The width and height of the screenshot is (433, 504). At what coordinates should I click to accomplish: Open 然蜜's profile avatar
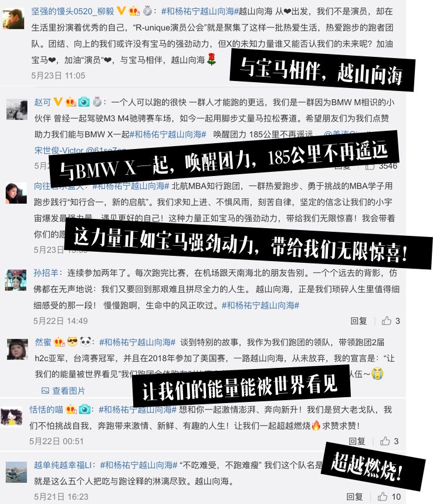(18, 349)
